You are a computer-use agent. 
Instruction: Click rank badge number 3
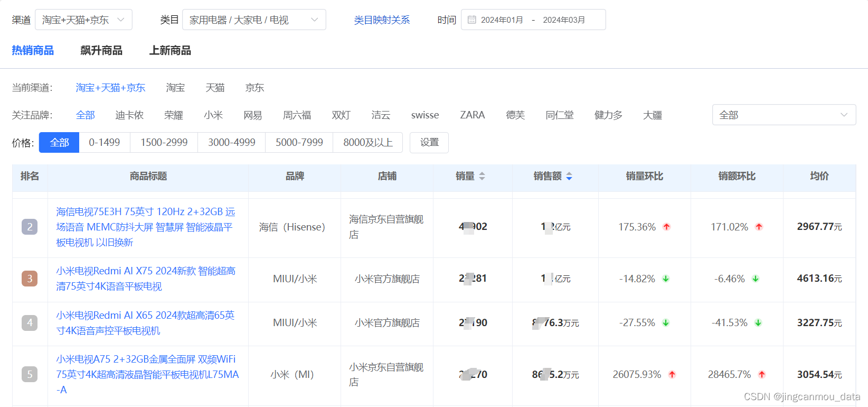[x=30, y=279]
